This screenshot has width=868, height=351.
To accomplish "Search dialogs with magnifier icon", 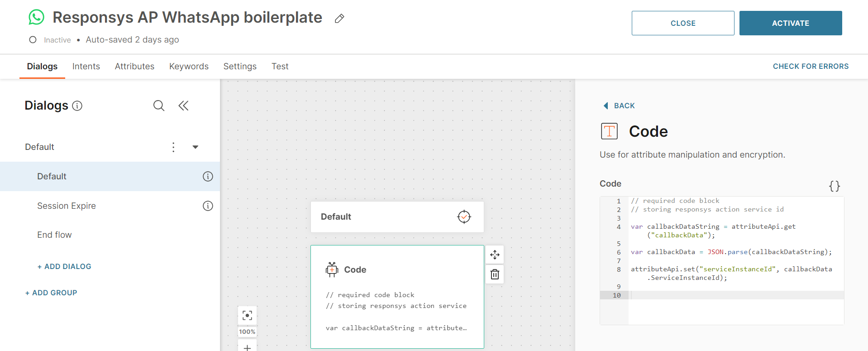I will 159,106.
